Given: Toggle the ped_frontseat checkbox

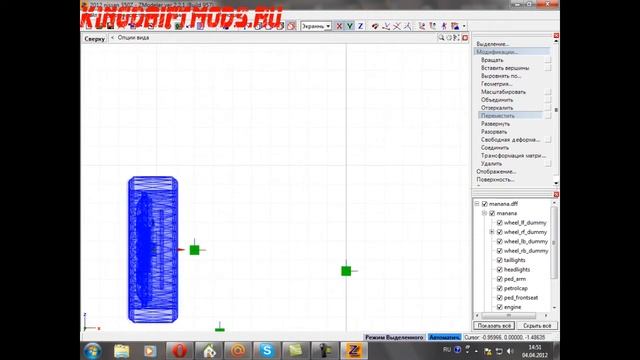Looking at the screenshot, I should pyautogui.click(x=500, y=298).
